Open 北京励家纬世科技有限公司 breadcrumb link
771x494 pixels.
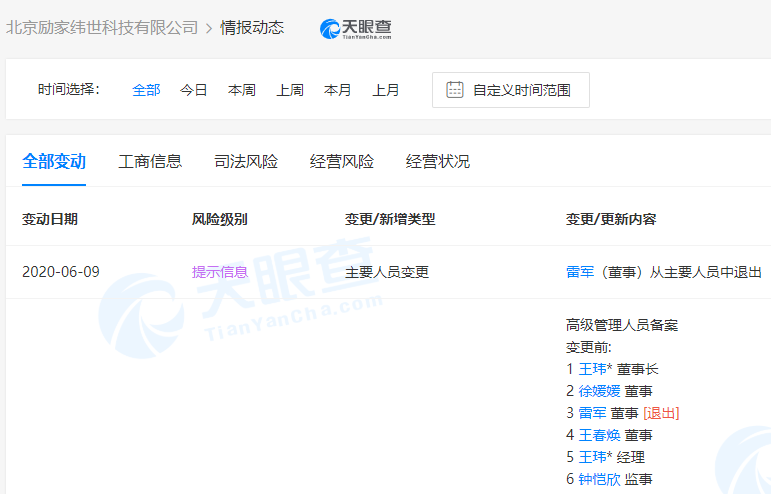point(102,28)
